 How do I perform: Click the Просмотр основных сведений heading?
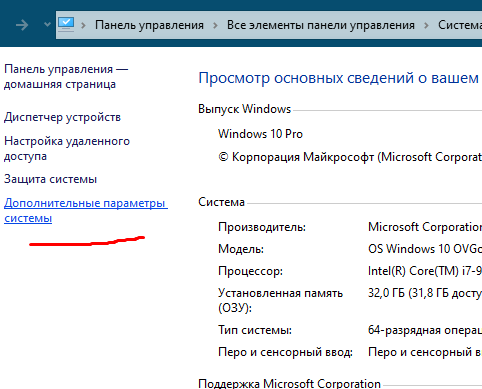340,78
